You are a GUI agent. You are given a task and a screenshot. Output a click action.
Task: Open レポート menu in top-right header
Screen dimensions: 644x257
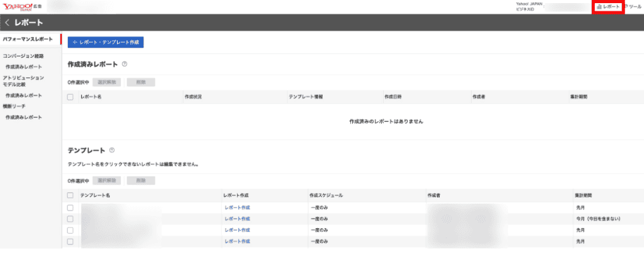pyautogui.click(x=608, y=7)
